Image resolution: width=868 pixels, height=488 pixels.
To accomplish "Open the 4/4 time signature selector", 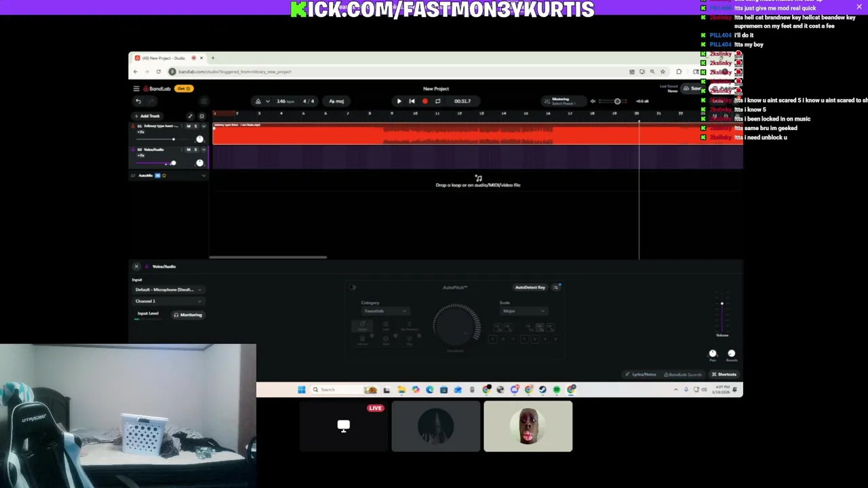I will coord(309,102).
